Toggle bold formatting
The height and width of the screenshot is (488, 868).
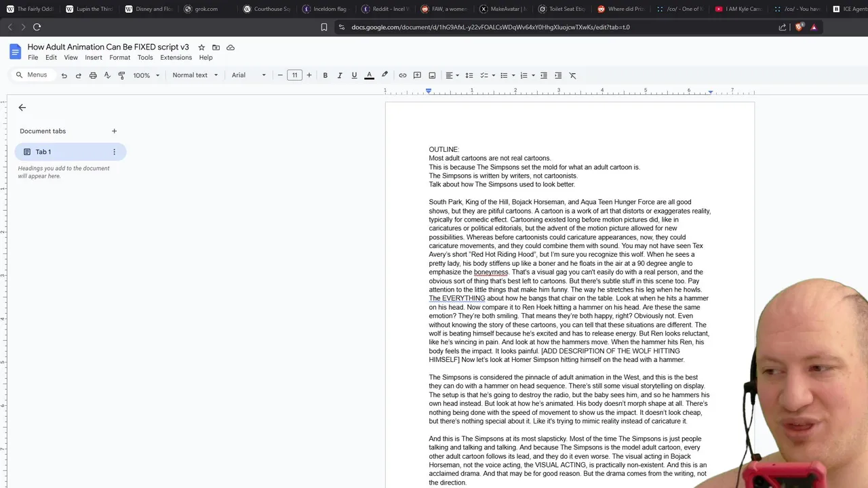pos(325,75)
